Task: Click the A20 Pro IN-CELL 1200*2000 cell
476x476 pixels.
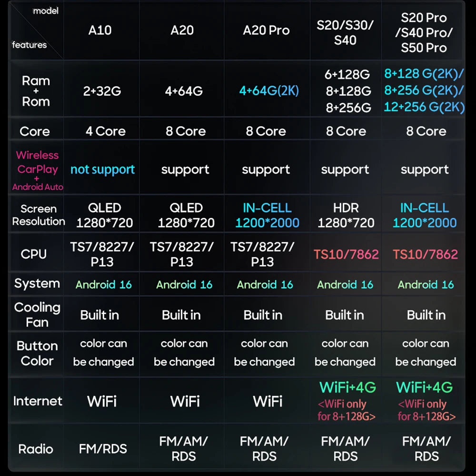Action: click(267, 215)
